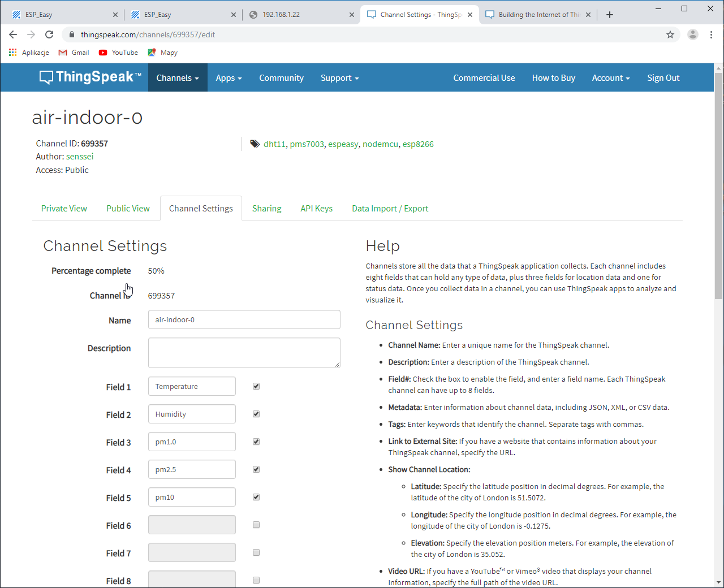The height and width of the screenshot is (588, 724).
Task: Switch to the Private View tab
Action: pyautogui.click(x=64, y=209)
